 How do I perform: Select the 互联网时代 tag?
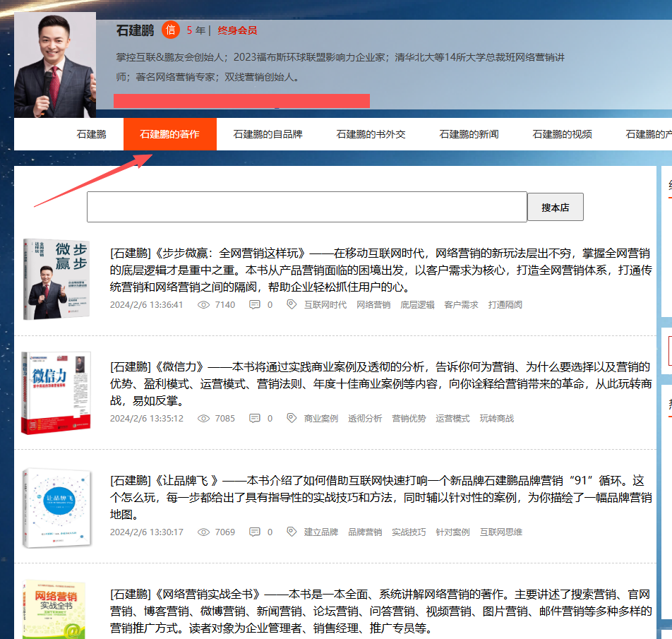pos(325,305)
